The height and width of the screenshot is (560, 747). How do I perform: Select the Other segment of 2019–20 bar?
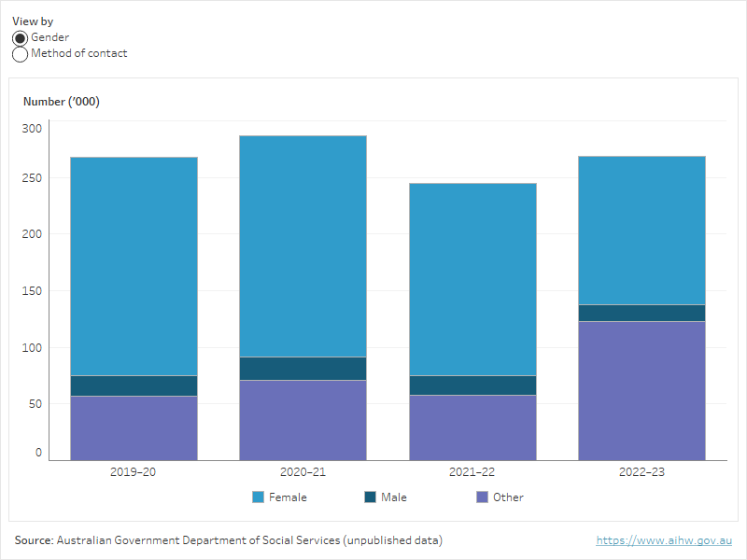coord(134,427)
